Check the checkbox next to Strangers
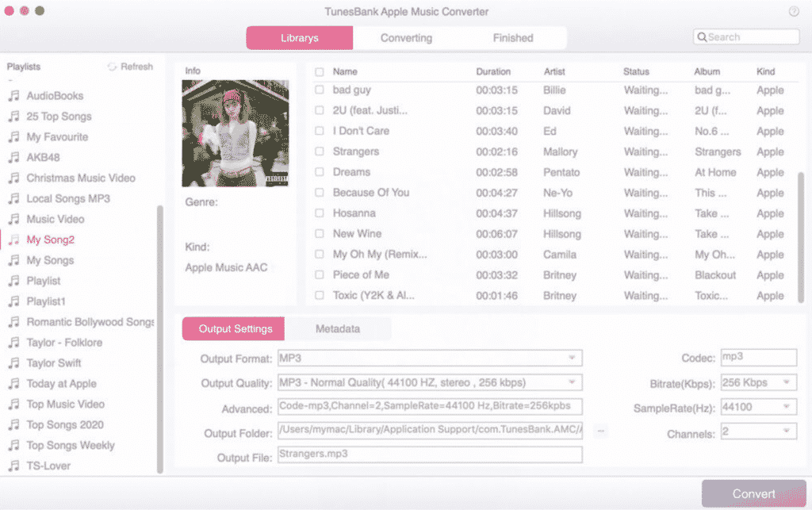 (320, 151)
